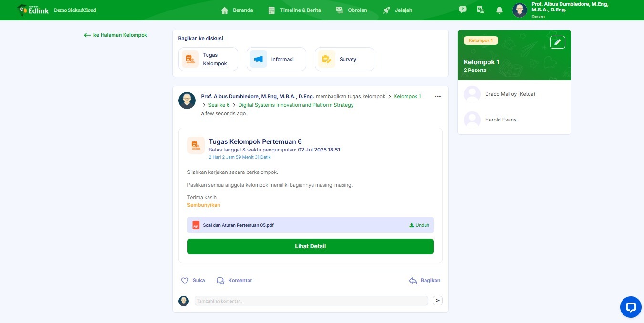This screenshot has width=644, height=323.
Task: Click the countdown timer text under the deadline
Action: [x=240, y=157]
